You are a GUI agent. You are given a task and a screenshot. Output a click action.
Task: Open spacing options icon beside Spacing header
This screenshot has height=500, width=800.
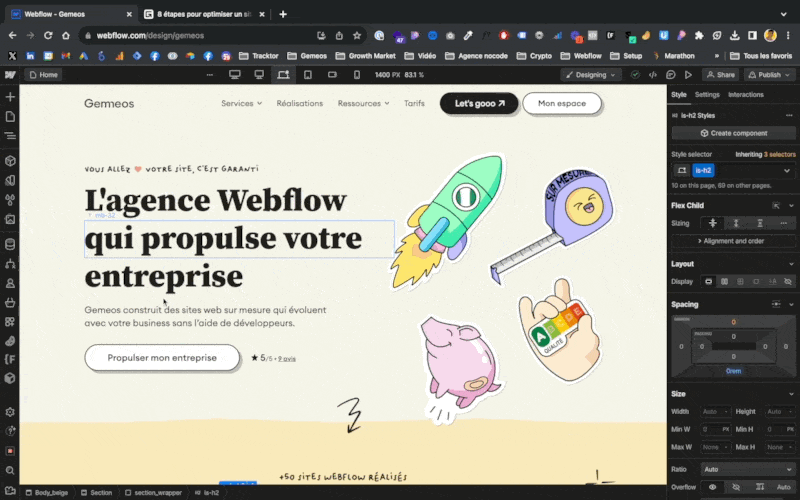pos(776,305)
